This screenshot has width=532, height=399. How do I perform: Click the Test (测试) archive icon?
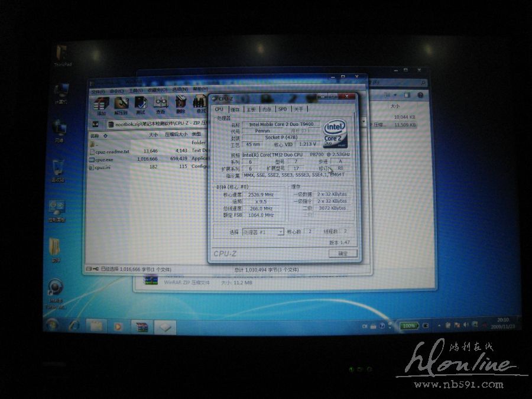(141, 105)
